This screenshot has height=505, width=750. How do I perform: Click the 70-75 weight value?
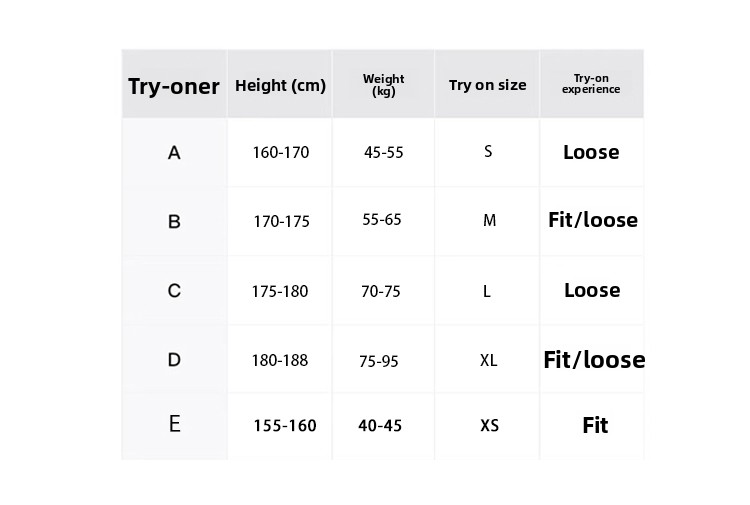pos(381,292)
